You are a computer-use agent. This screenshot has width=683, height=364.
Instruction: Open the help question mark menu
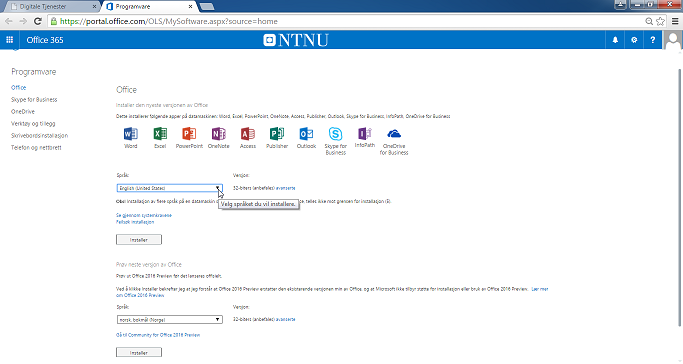pyautogui.click(x=653, y=40)
